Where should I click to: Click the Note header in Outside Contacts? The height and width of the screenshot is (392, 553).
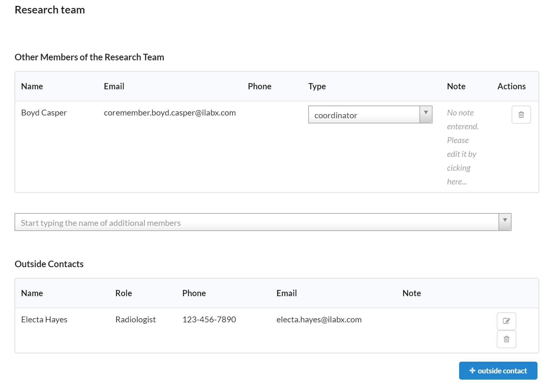(x=411, y=293)
